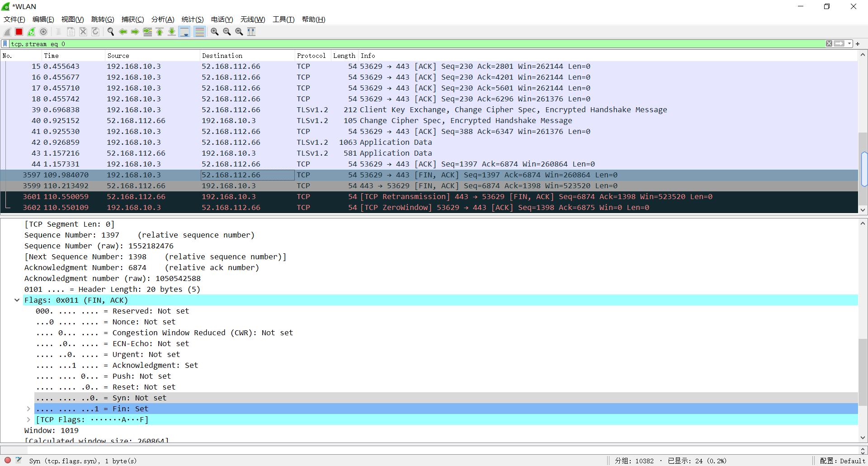Image resolution: width=868 pixels, height=466 pixels.
Task: Open the filter bookmarks dropdown
Action: 5,43
